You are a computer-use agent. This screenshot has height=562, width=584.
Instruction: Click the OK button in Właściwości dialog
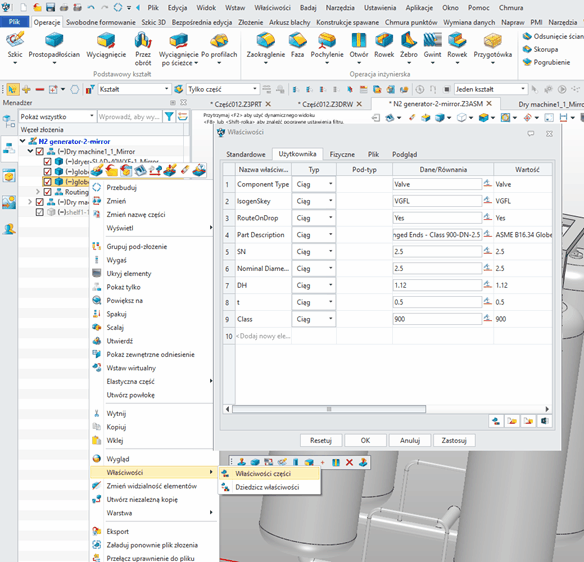365,440
